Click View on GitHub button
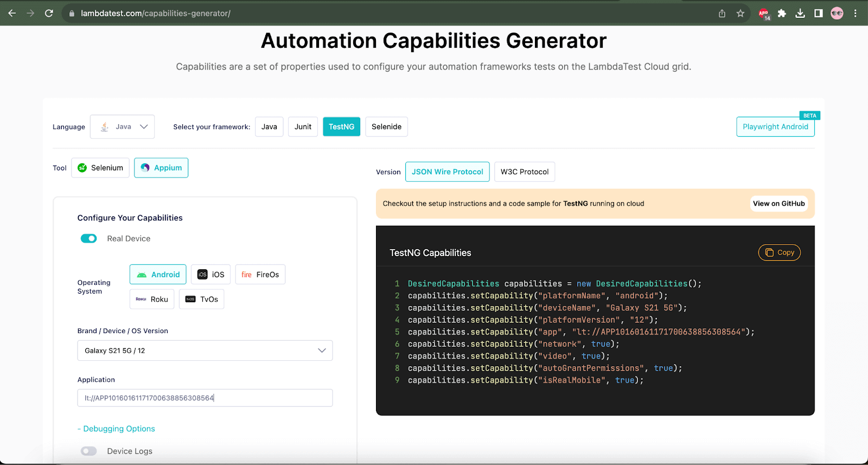The height and width of the screenshot is (465, 868). pyautogui.click(x=778, y=204)
